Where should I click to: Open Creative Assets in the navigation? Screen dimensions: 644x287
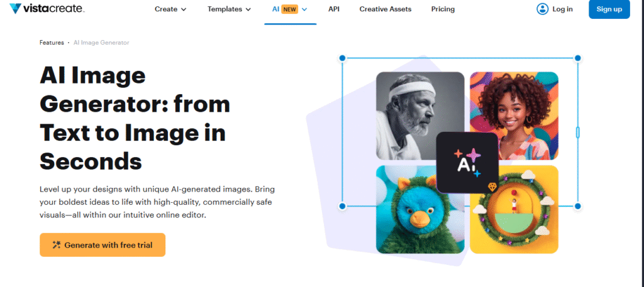386,9
